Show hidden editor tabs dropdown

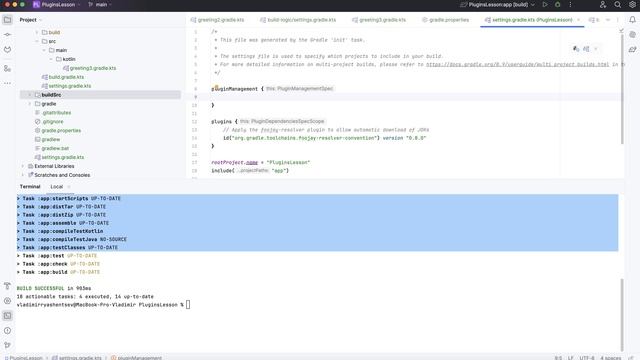coord(608,20)
